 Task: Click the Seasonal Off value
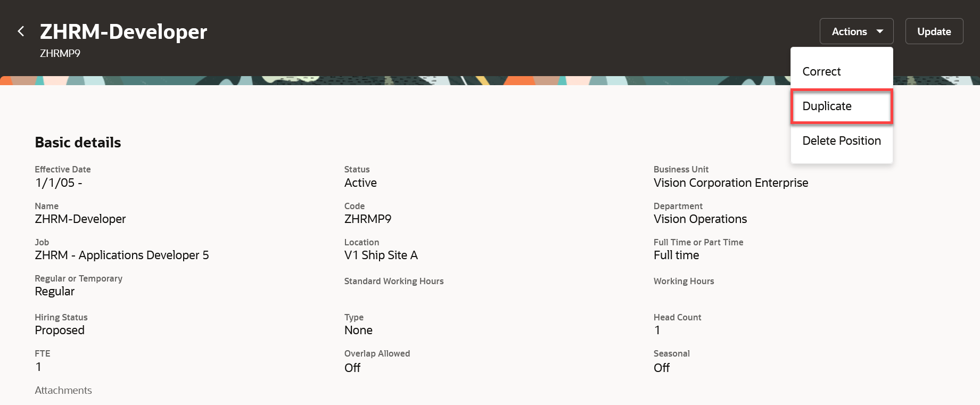pos(662,368)
